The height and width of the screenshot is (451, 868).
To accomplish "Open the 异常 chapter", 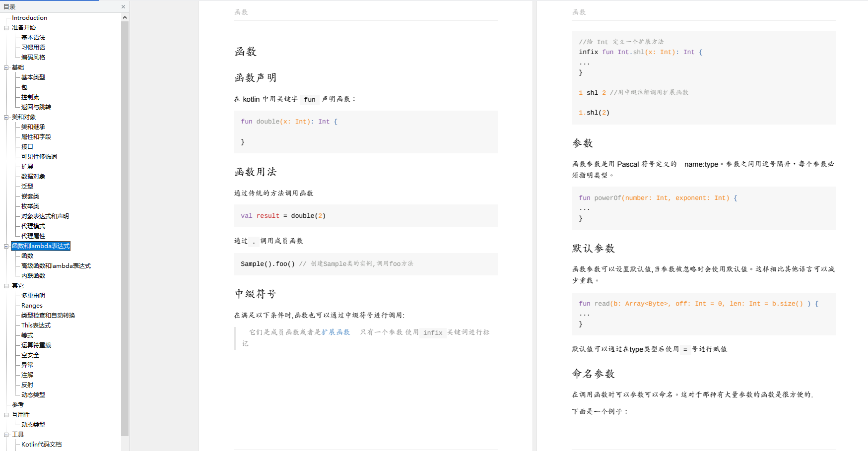I will coord(27,365).
